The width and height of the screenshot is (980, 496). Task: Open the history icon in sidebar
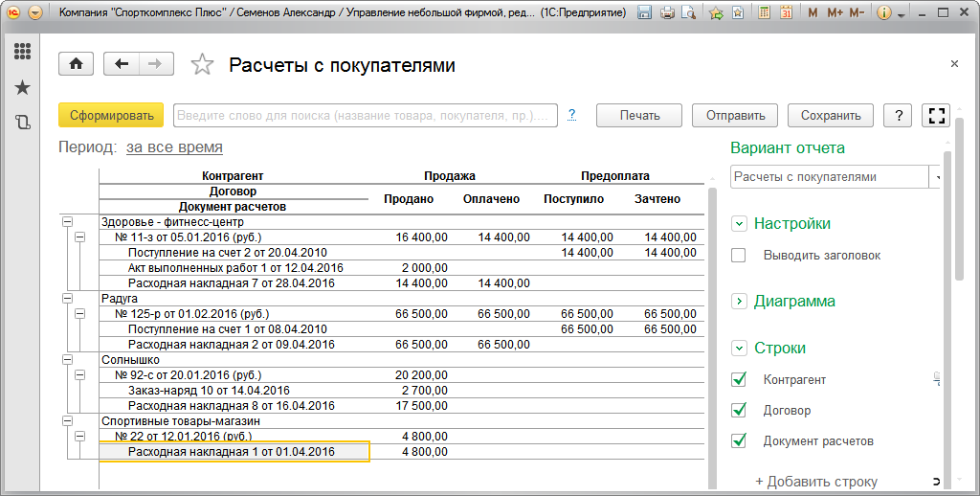pos(22,123)
